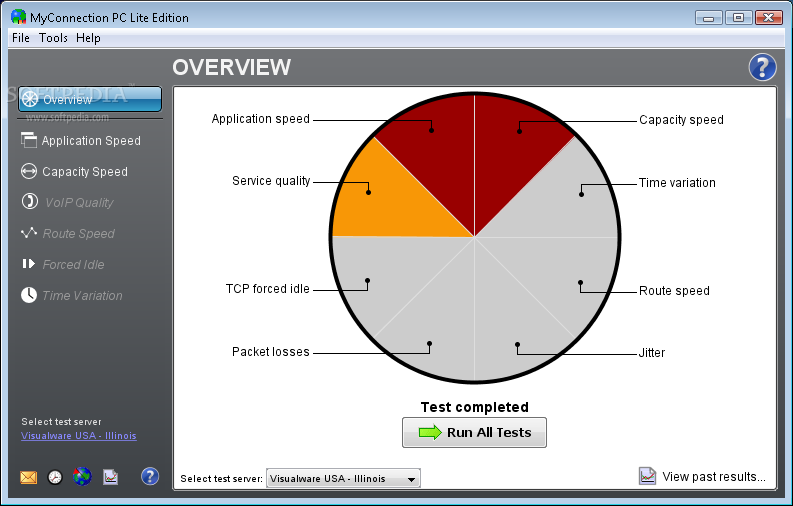Click the 'TCP forced idle' chart label
This screenshot has height=506, width=793.
tap(268, 289)
